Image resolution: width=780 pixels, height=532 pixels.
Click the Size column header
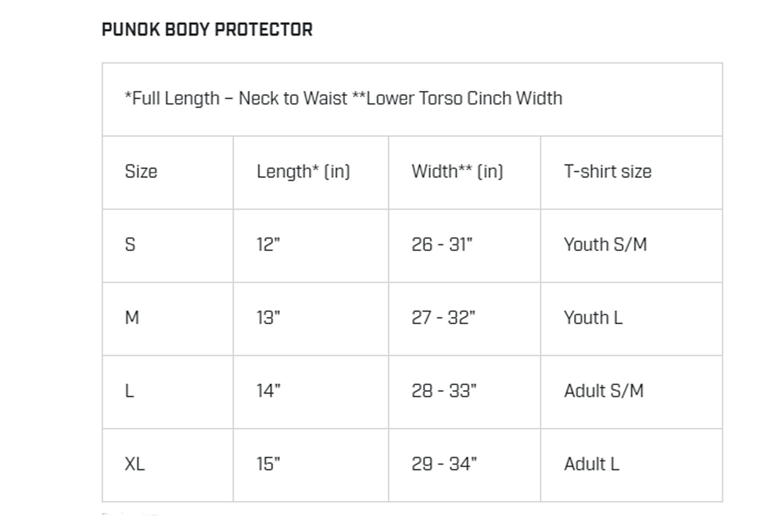click(x=141, y=172)
